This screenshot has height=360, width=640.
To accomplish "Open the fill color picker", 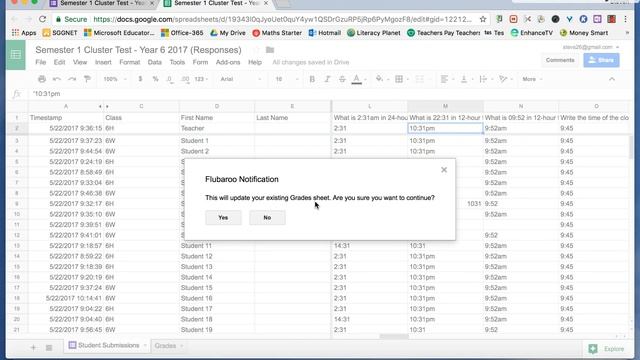I will point(380,79).
